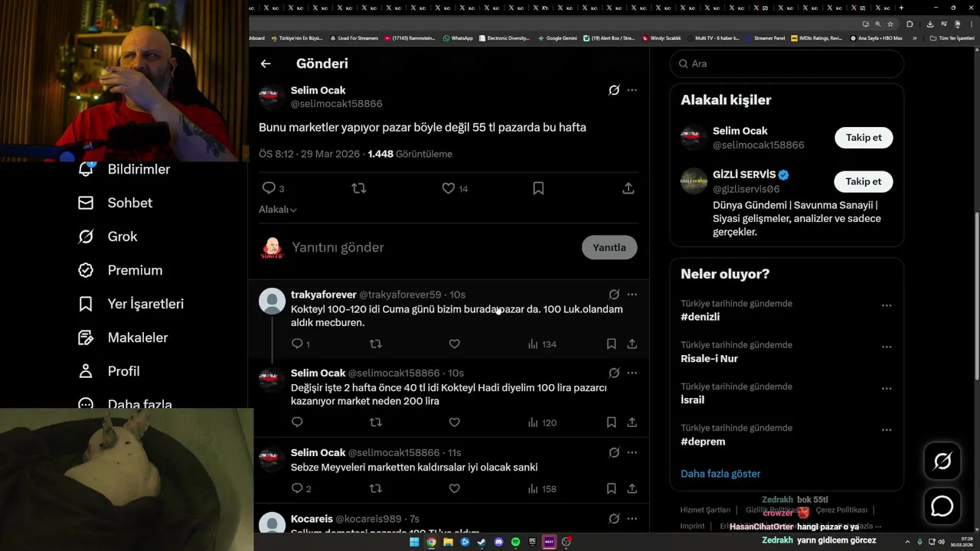The height and width of the screenshot is (551, 980).
Task: Open Yer İşaretleri bookmarks
Action: [x=131, y=304]
